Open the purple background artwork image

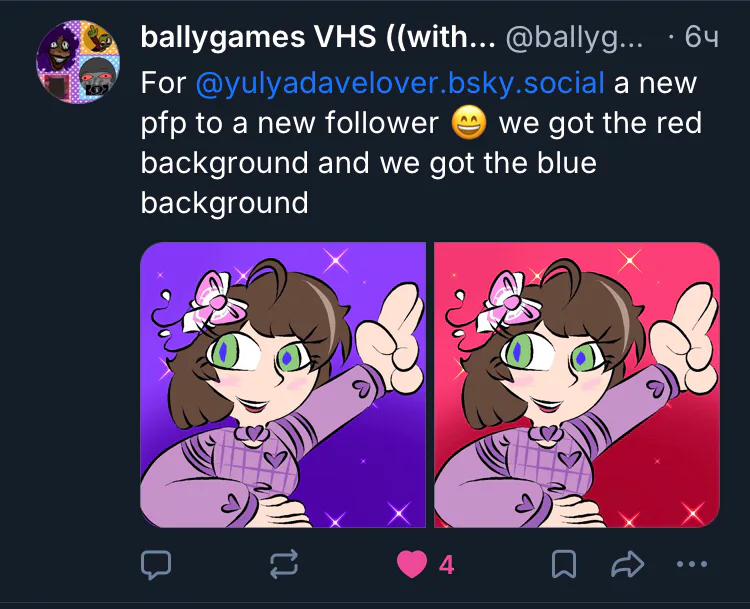coord(283,385)
